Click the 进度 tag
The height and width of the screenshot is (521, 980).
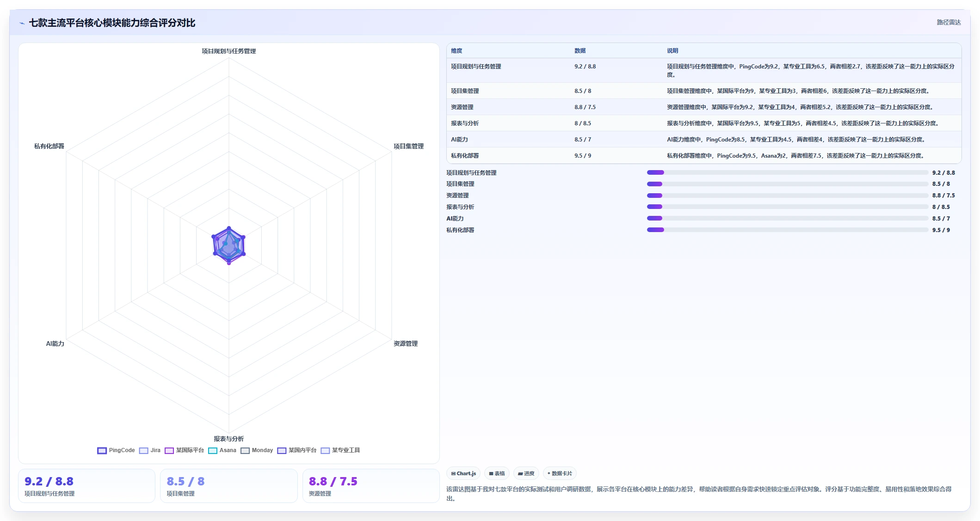point(526,473)
